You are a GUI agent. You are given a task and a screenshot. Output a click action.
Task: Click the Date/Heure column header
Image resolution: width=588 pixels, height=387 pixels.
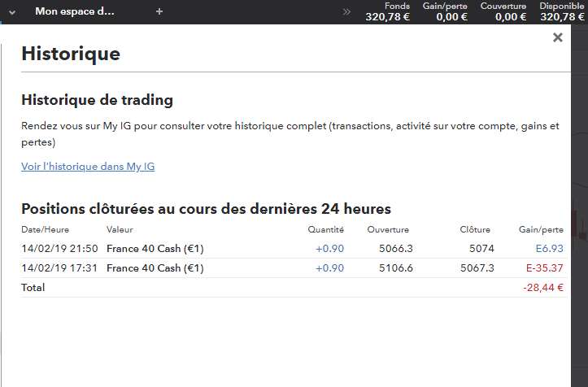click(45, 229)
